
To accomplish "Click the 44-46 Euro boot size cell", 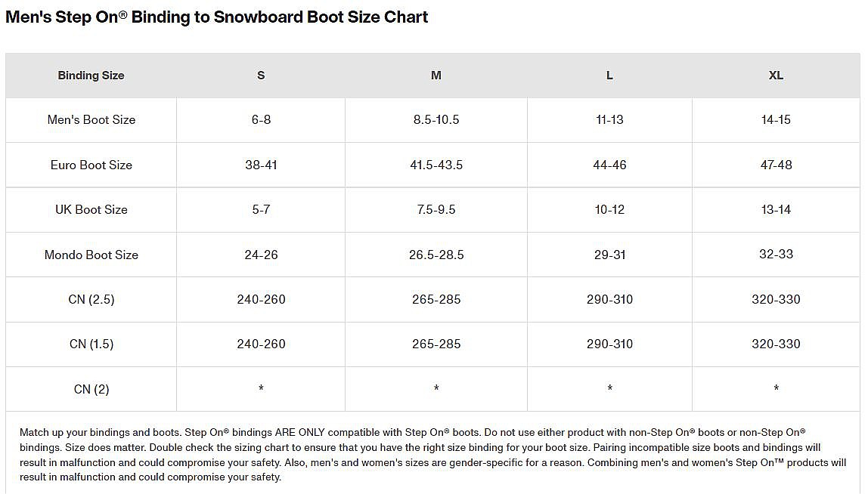I will (x=609, y=165).
